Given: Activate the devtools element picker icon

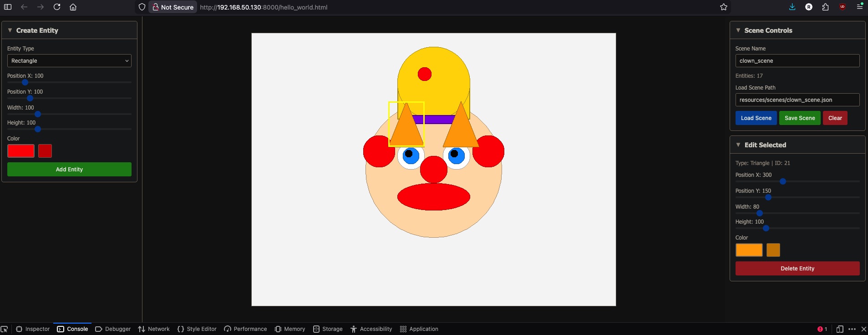Looking at the screenshot, I should [x=5, y=329].
